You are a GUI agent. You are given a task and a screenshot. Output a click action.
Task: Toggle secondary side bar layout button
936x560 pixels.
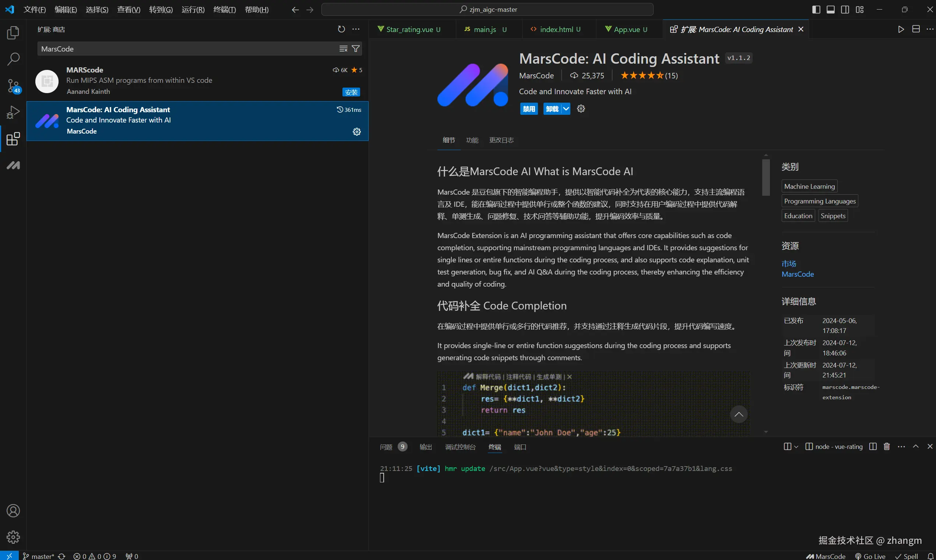[x=845, y=10]
